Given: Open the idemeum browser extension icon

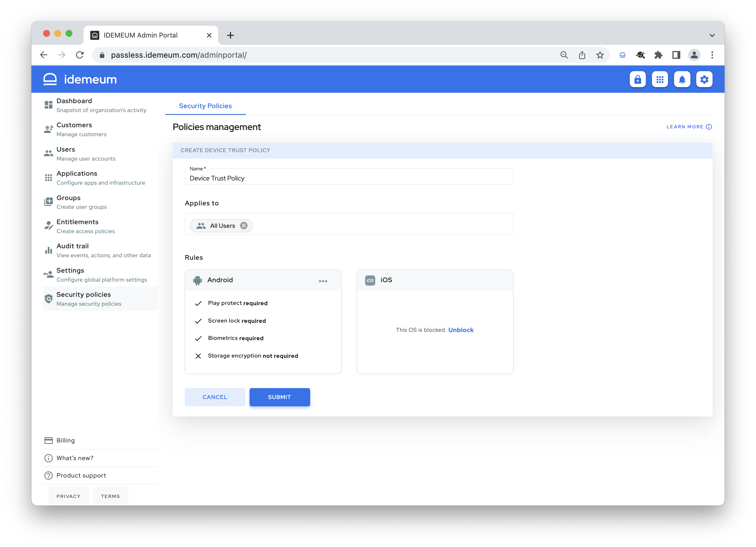Looking at the screenshot, I should (622, 55).
